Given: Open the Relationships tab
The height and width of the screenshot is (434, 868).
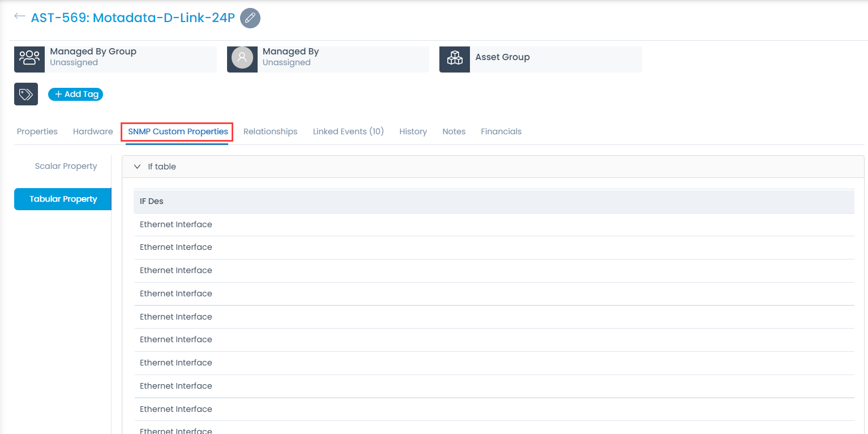Looking at the screenshot, I should pyautogui.click(x=270, y=131).
